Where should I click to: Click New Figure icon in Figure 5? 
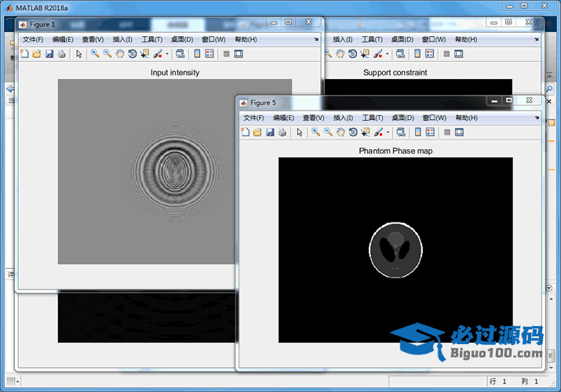coord(245,132)
